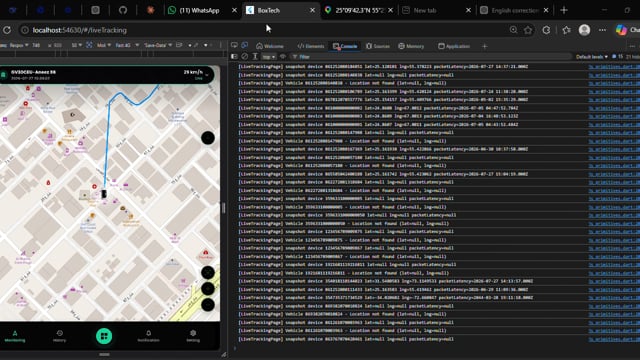Open the History tab in the app's bottom navigation

60,336
